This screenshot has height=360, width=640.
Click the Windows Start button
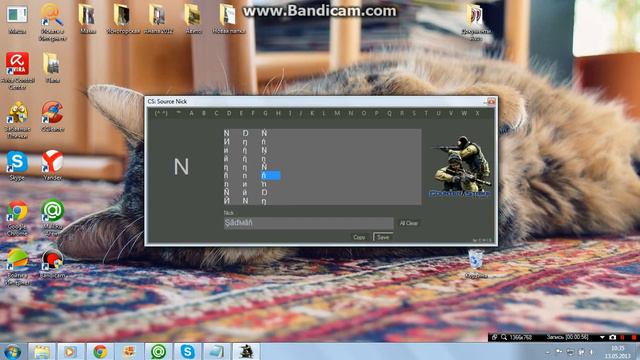click(x=12, y=352)
